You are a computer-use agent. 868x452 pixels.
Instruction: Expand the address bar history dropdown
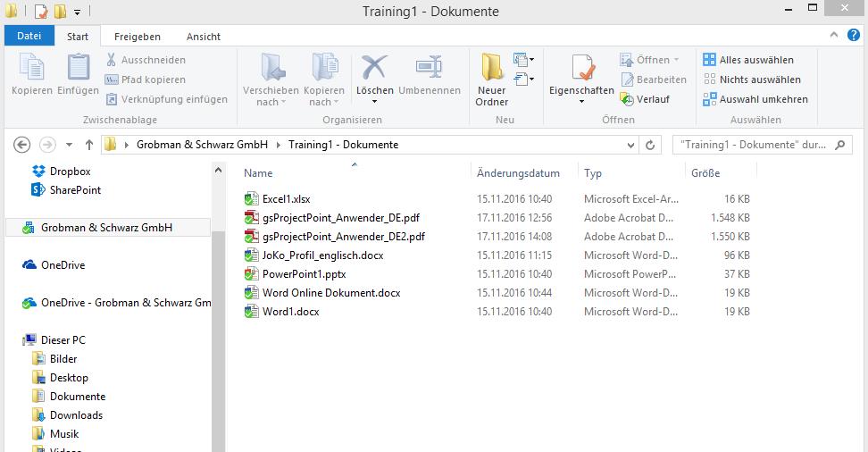click(x=630, y=145)
